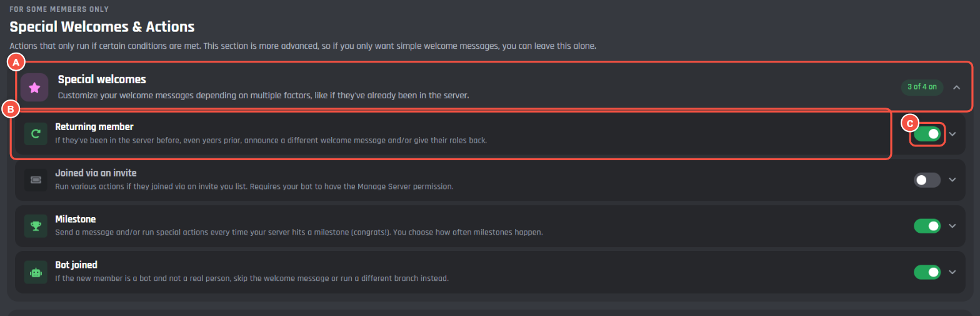The width and height of the screenshot is (980, 316).
Task: Click the 3 of 4 on badge
Action: coord(922,88)
